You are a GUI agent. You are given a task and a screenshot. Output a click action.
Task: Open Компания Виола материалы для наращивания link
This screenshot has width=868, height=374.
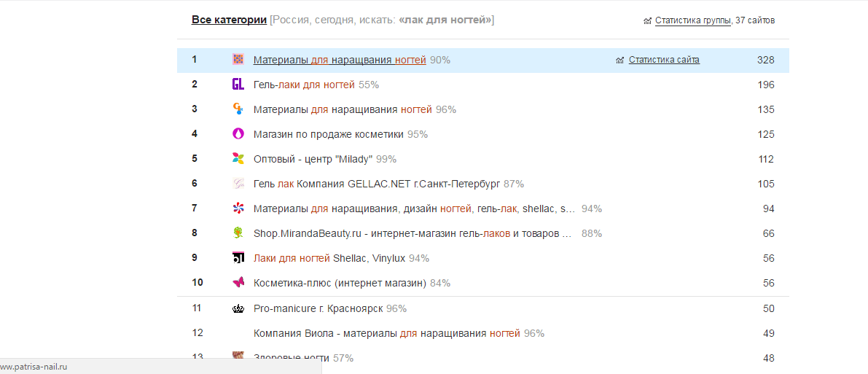pyautogui.click(x=387, y=333)
